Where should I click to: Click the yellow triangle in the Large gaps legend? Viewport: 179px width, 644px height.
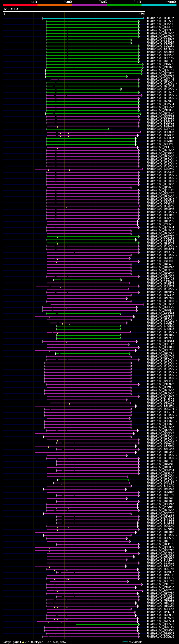[23, 642]
